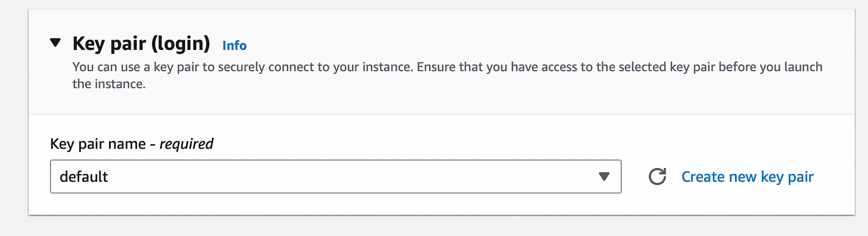Image resolution: width=868 pixels, height=236 pixels.
Task: Click the word 'required' in field label
Action: tap(186, 144)
